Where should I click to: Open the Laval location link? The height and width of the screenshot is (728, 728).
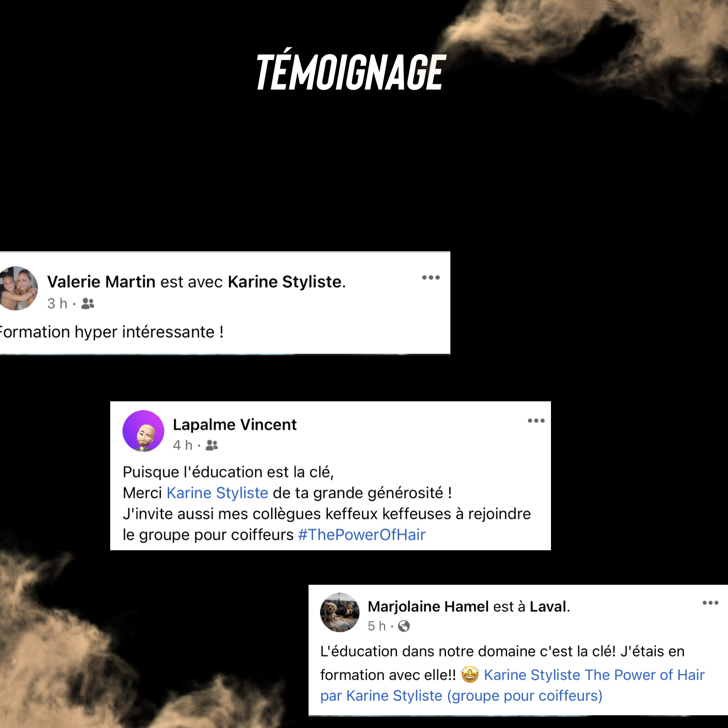(x=548, y=607)
